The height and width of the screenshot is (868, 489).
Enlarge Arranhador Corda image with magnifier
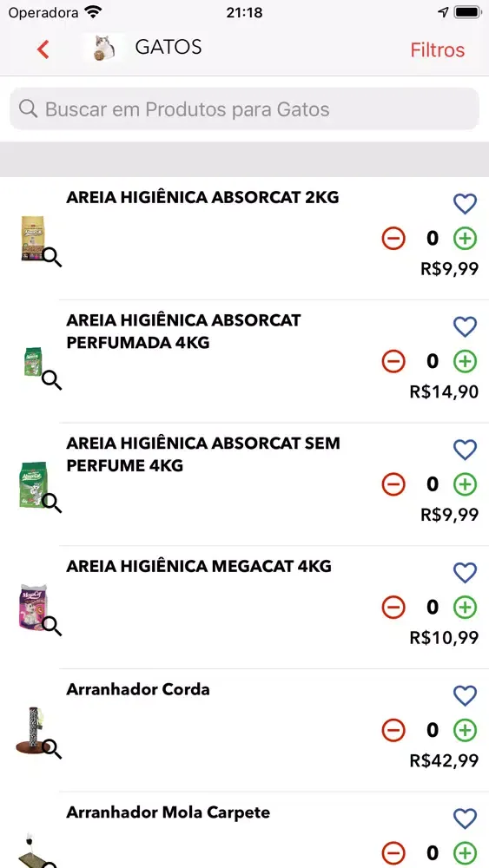52,749
